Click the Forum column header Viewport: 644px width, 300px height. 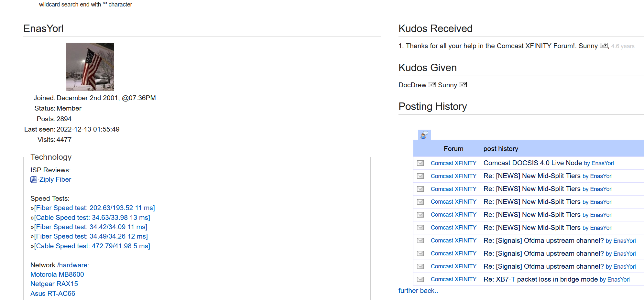click(453, 149)
